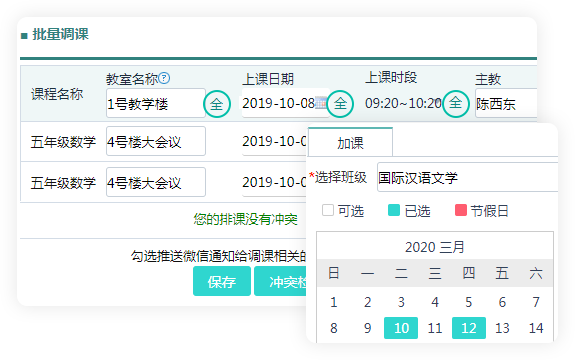Viewport: 575px width, 360px height.
Task: Select date 11 in March calendar
Action: click(x=435, y=328)
